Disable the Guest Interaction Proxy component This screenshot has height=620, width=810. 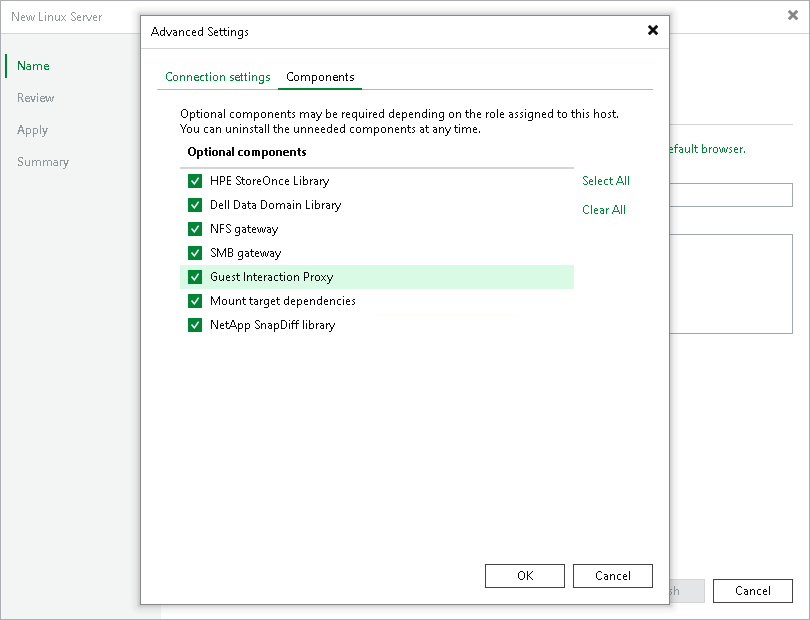pyautogui.click(x=195, y=277)
